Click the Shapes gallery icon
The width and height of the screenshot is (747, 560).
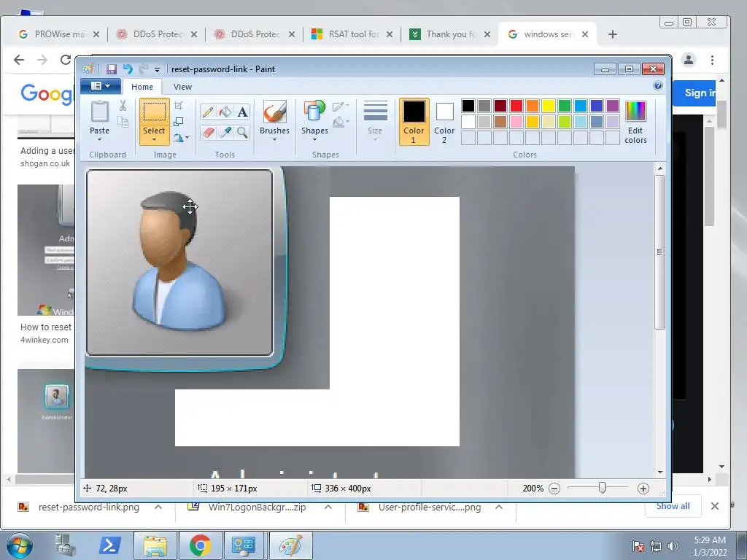click(314, 112)
